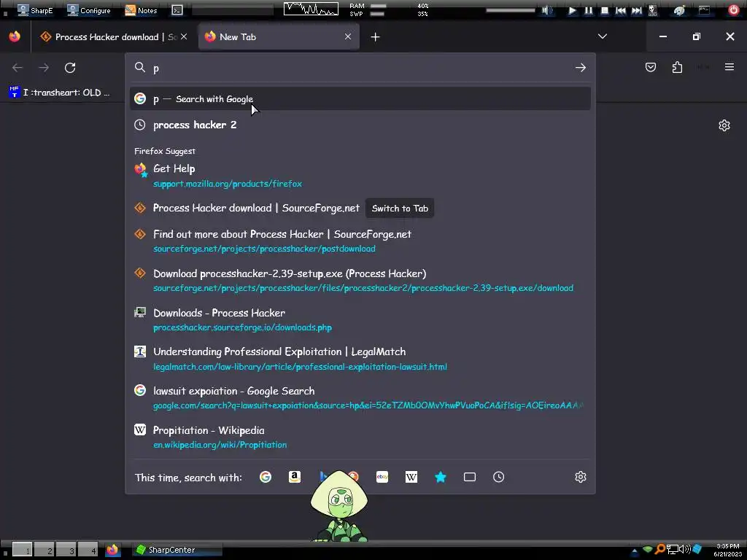Open the transheart OLD bookmark

click(x=60, y=93)
